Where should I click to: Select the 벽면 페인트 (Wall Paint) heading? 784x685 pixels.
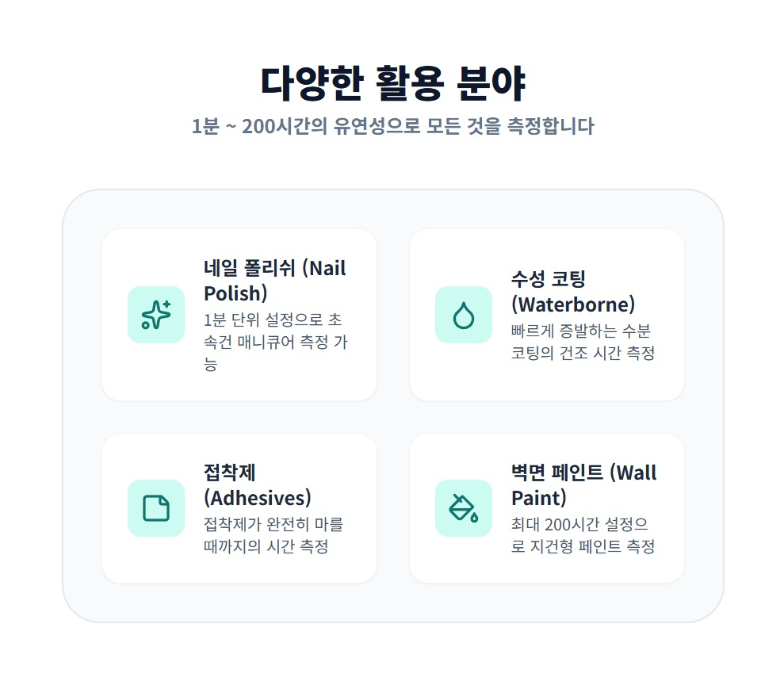pyautogui.click(x=583, y=485)
